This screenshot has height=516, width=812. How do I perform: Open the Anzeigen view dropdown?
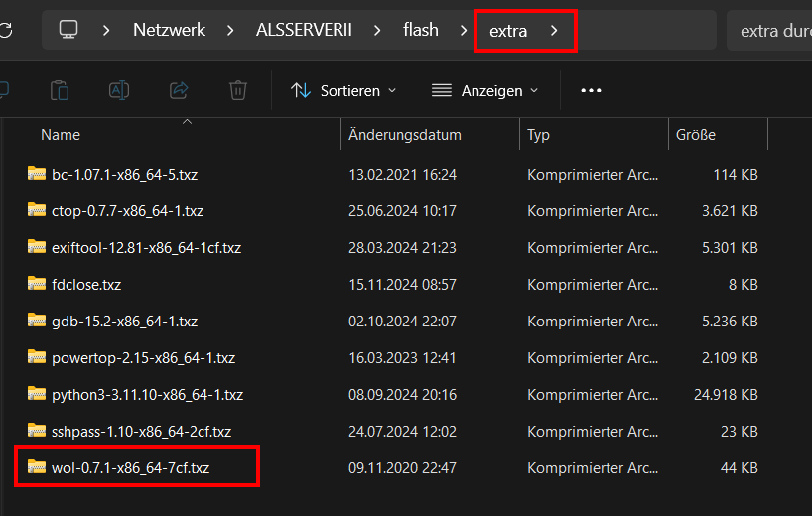tap(484, 91)
